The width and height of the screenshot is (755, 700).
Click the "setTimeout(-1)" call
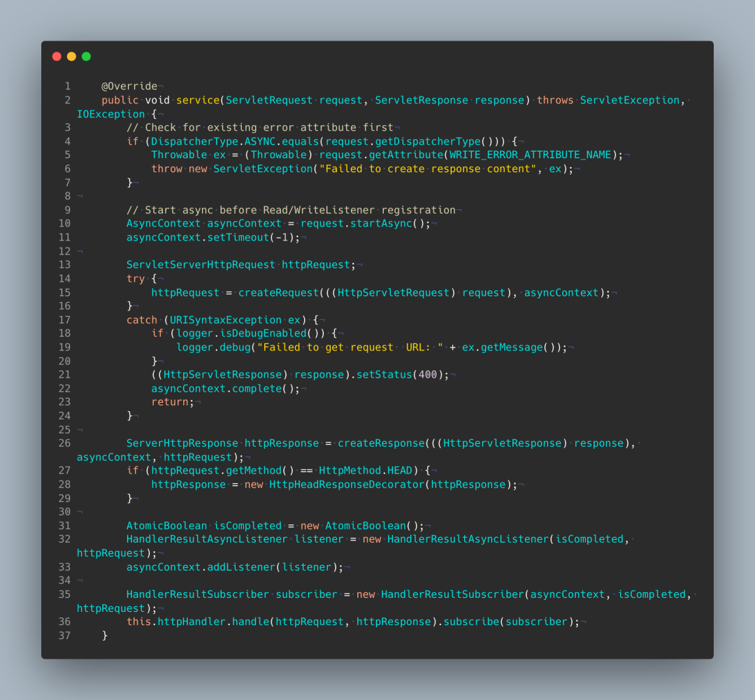pos(250,238)
